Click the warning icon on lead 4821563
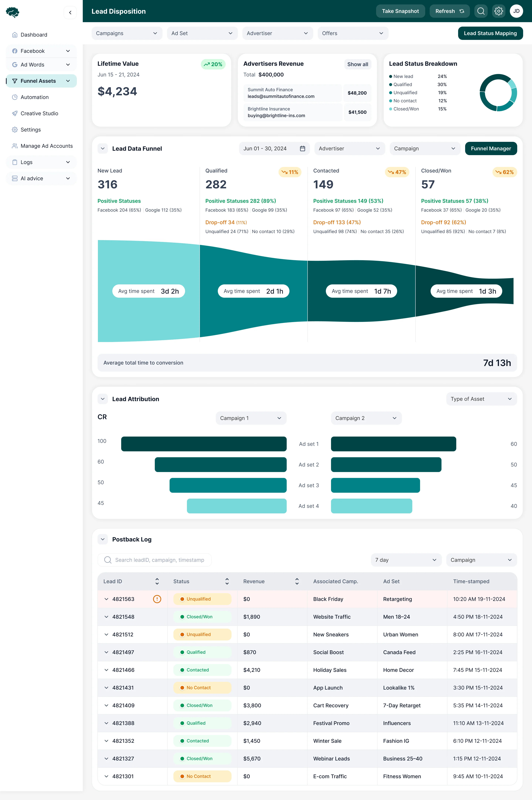 pyautogui.click(x=157, y=599)
